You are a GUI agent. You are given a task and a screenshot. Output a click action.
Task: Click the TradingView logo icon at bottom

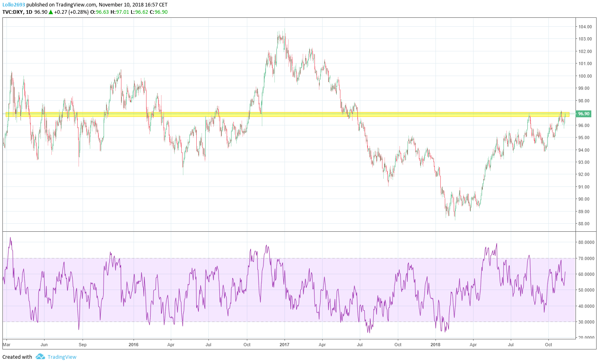coord(40,357)
